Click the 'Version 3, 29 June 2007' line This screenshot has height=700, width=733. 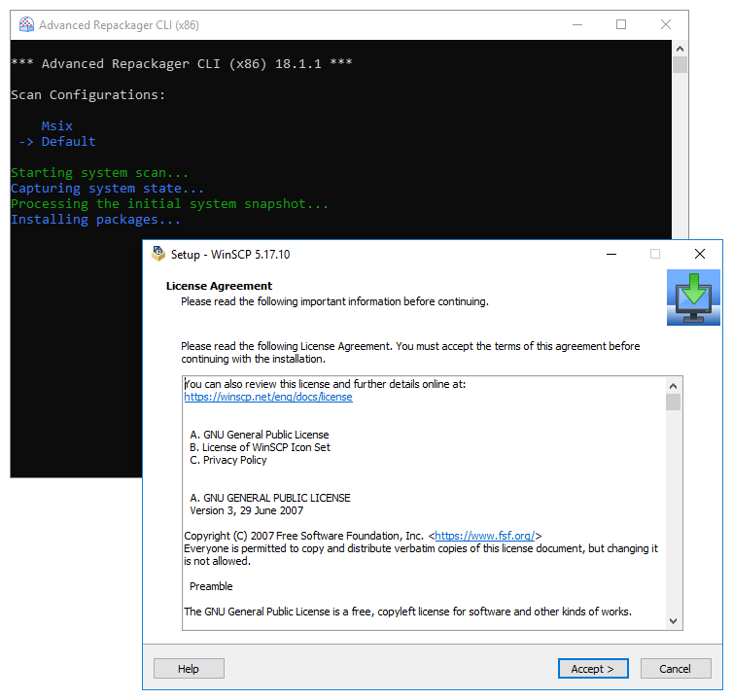point(246,510)
